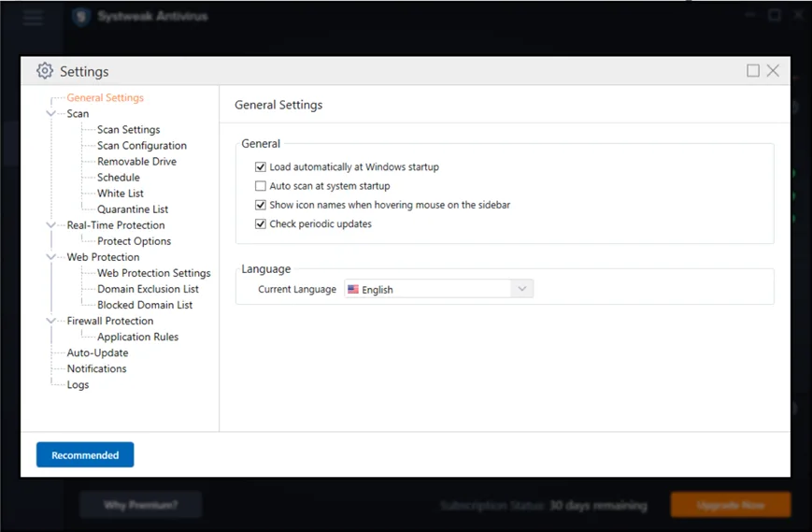Image resolution: width=812 pixels, height=532 pixels.
Task: Uncheck Check periodic updates
Action: point(261,223)
